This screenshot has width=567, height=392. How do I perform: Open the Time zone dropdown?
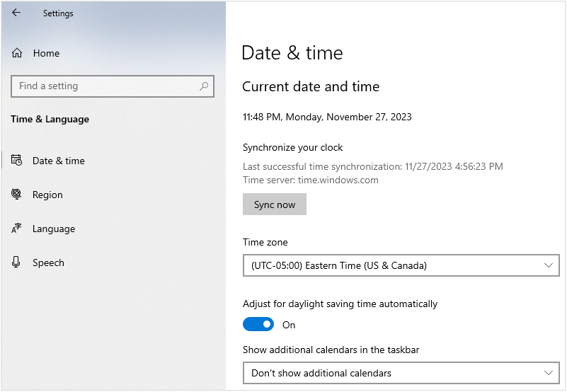click(x=401, y=266)
